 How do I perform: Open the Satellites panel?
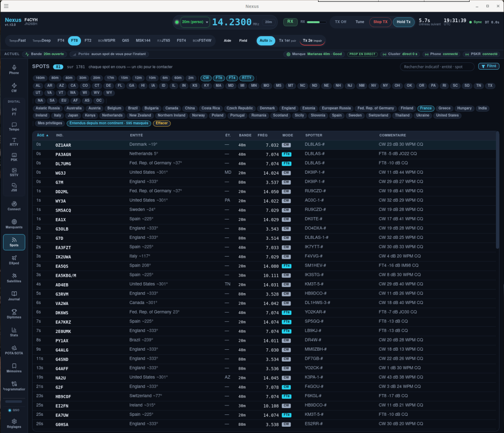point(14,278)
